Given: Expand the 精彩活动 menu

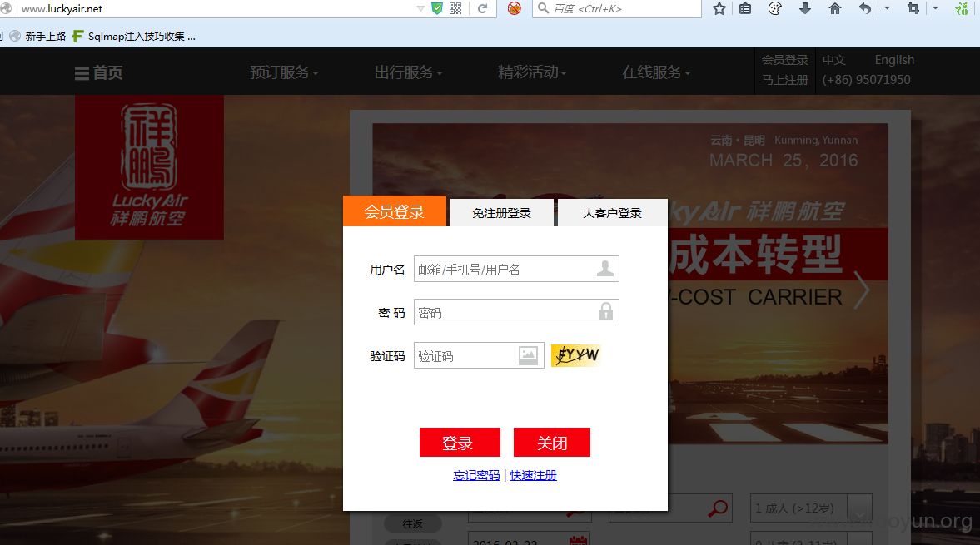Looking at the screenshot, I should 532,72.
